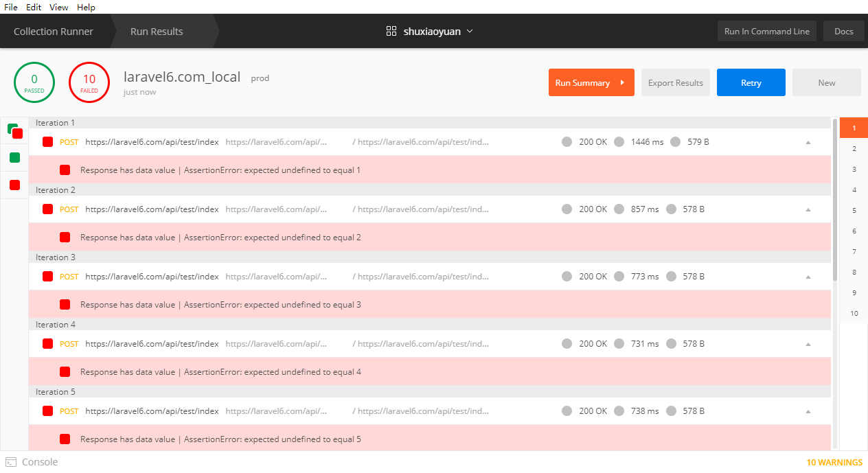Screen dimensions: 868x473
Task: Collapse Iteration 1 request details
Action: [x=808, y=142]
